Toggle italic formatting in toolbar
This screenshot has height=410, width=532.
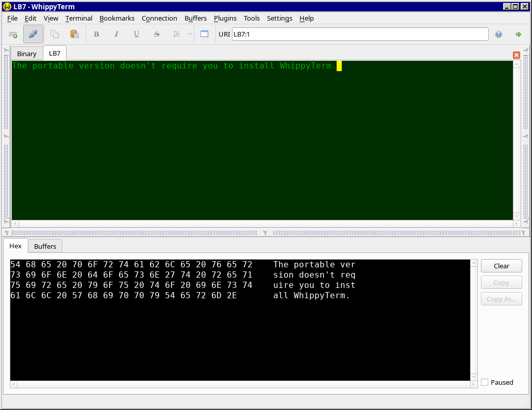pyautogui.click(x=116, y=35)
